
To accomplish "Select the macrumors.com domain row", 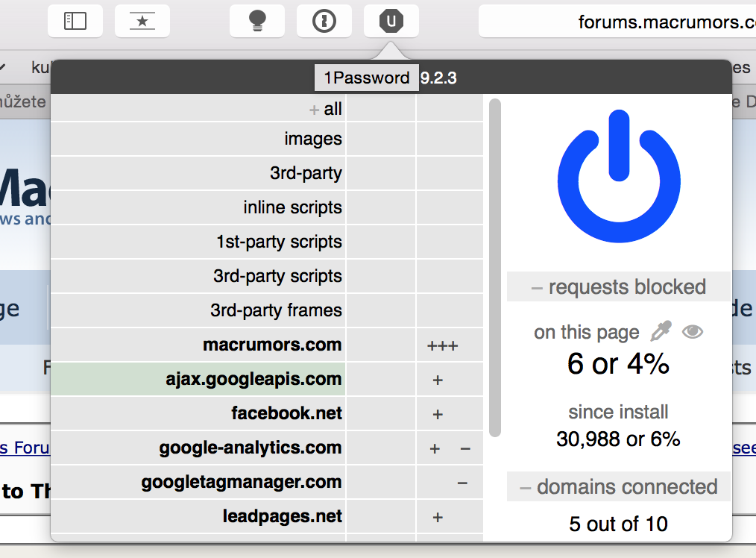I will point(198,345).
